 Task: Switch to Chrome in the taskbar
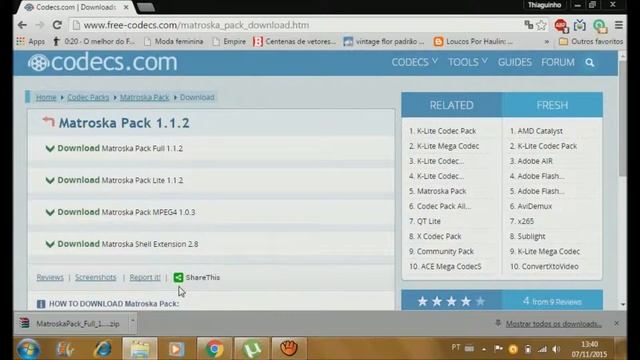(x=214, y=349)
